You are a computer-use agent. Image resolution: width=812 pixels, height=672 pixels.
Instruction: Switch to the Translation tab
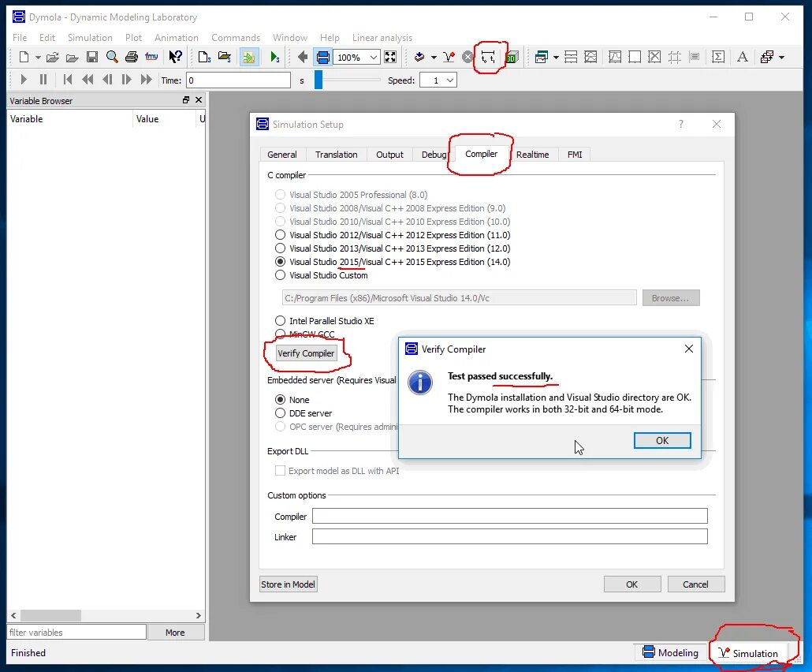(336, 155)
